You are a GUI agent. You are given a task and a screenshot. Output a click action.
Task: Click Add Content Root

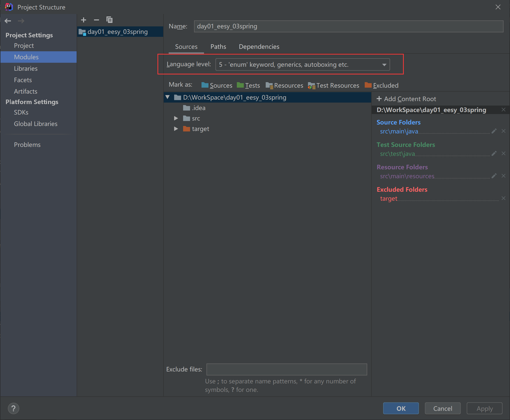coord(406,99)
